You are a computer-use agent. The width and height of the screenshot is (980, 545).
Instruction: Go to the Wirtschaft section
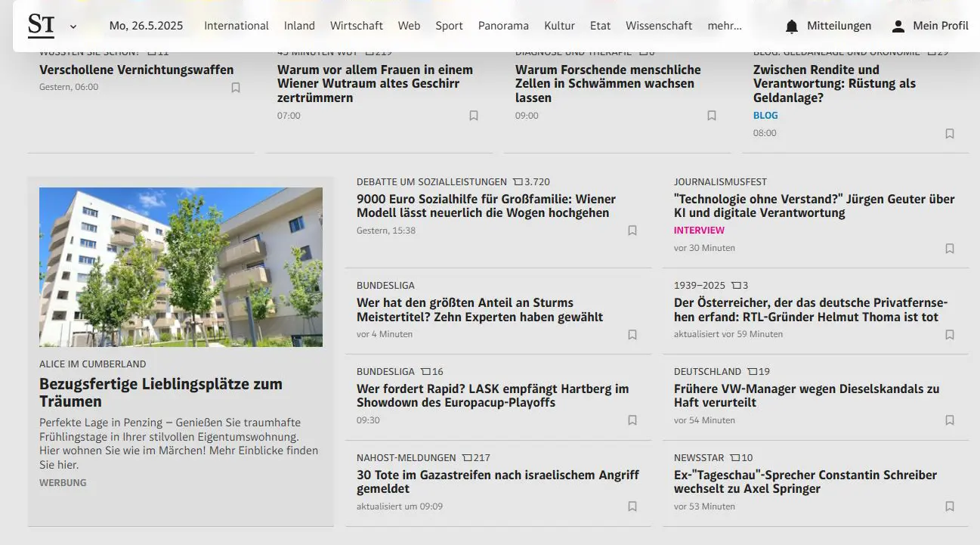tap(356, 26)
